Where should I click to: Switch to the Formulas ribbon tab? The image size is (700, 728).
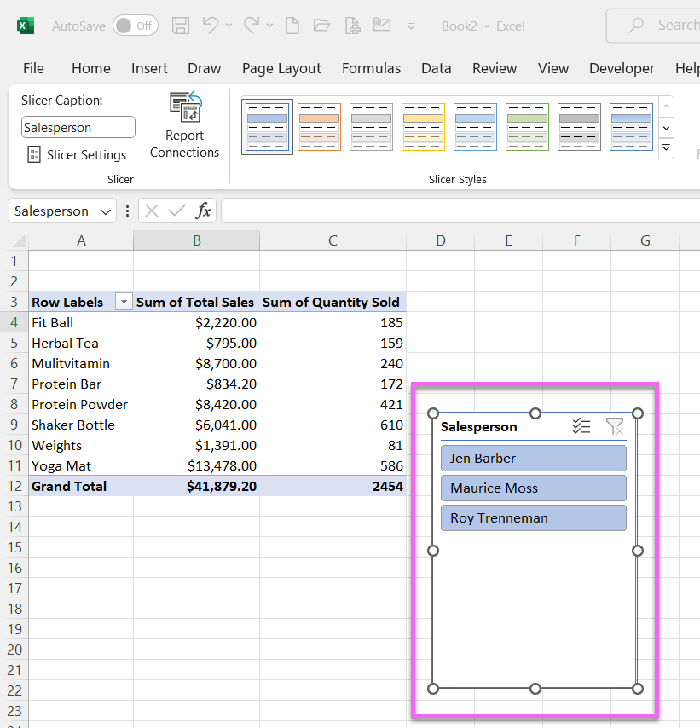coord(371,68)
